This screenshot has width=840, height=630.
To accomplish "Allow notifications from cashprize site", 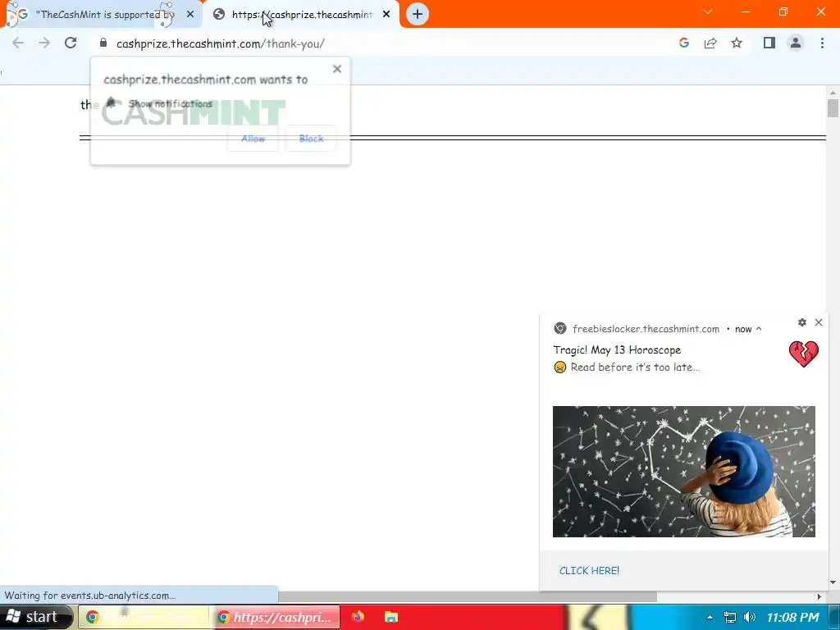I will tap(253, 139).
